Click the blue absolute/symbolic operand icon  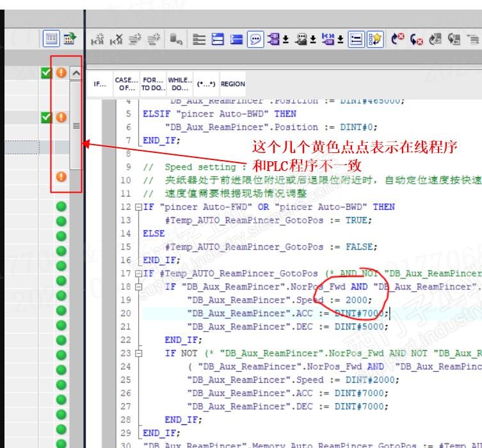click(328, 39)
